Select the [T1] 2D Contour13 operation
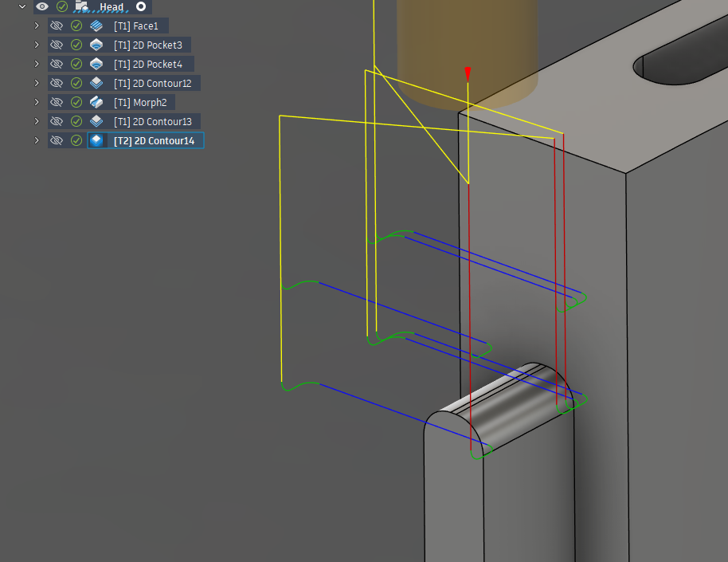Screen dimensions: 728x562 [153, 121]
